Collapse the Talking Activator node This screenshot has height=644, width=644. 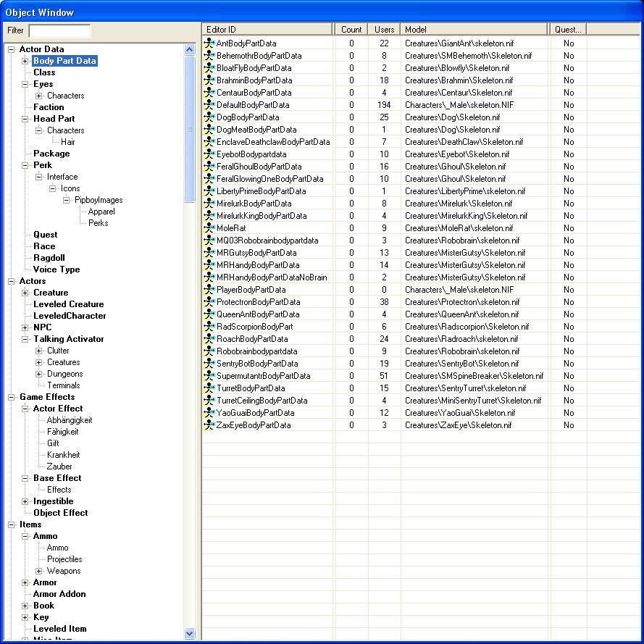(x=25, y=339)
